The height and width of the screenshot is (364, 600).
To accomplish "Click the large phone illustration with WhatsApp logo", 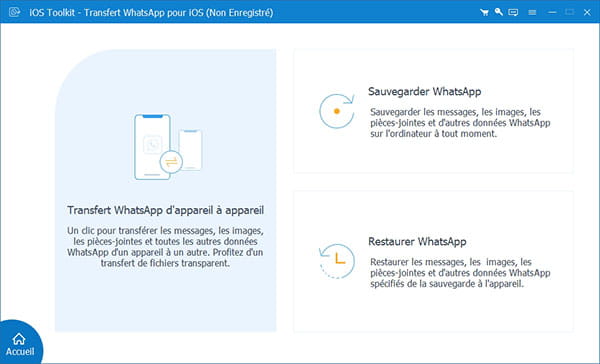I will 152,147.
